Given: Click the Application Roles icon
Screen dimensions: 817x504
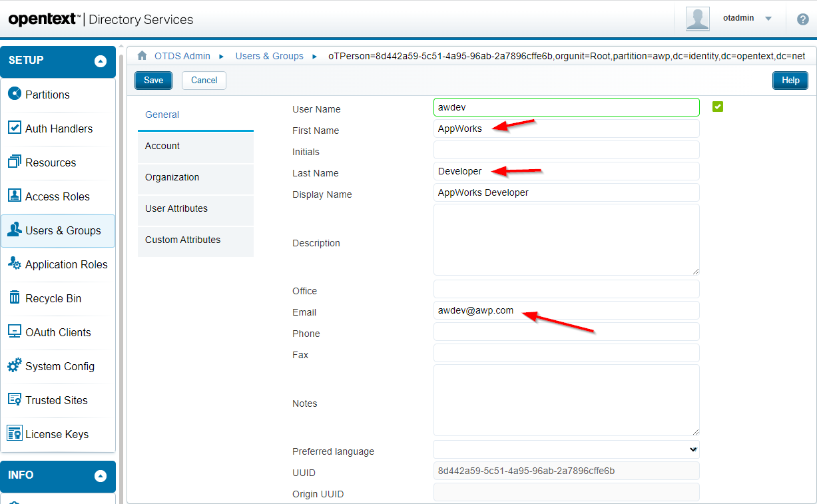Looking at the screenshot, I should tap(14, 264).
